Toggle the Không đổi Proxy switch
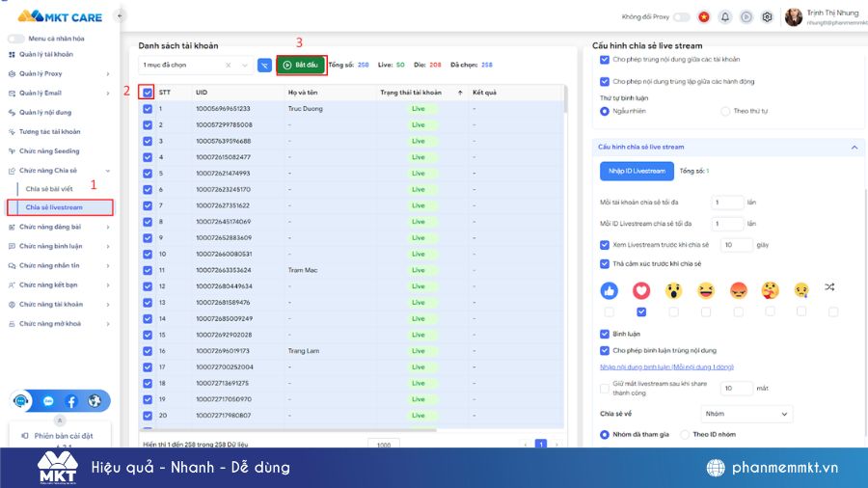Viewport: 868px width, 488px height. coord(681,17)
